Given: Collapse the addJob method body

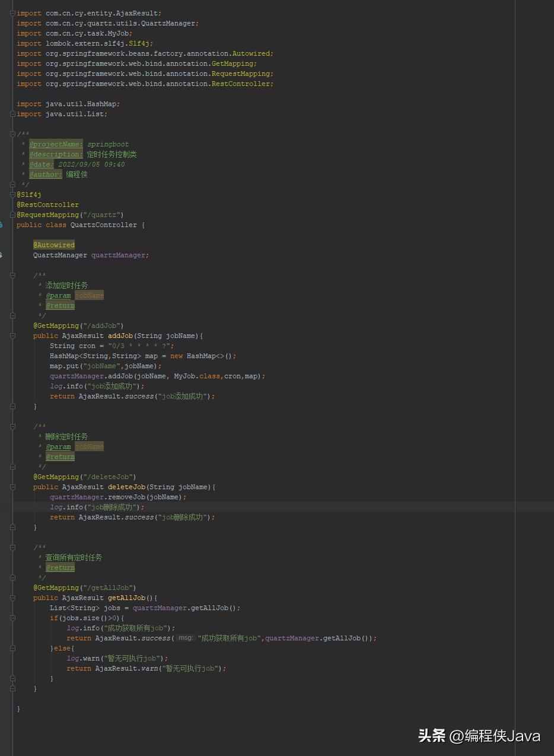Looking at the screenshot, I should pyautogui.click(x=13, y=336).
